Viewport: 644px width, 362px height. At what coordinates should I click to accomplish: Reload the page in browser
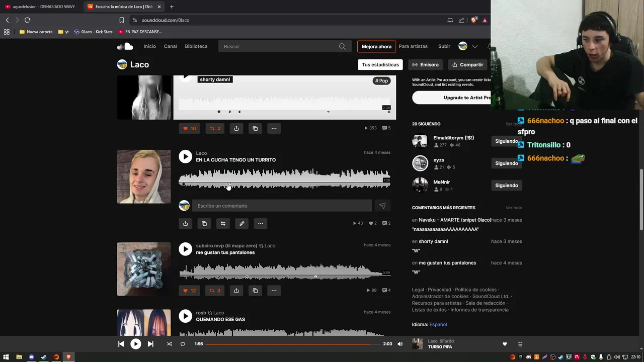[27, 20]
